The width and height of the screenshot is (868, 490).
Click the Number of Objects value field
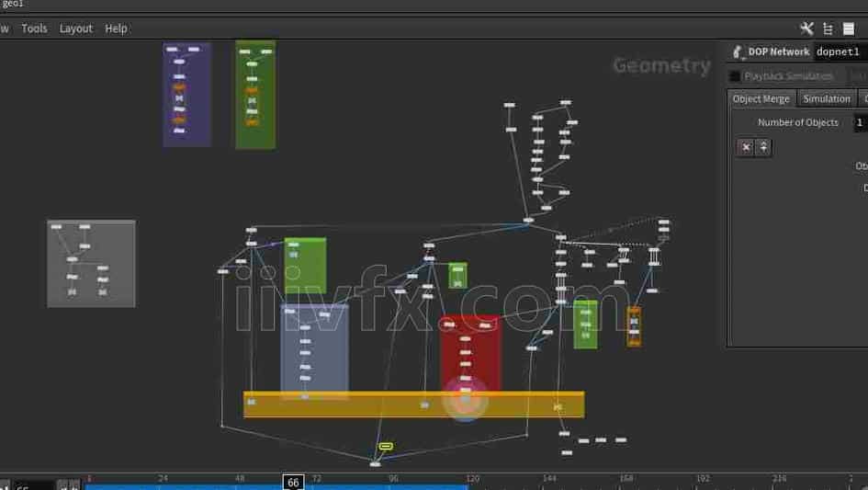point(861,122)
